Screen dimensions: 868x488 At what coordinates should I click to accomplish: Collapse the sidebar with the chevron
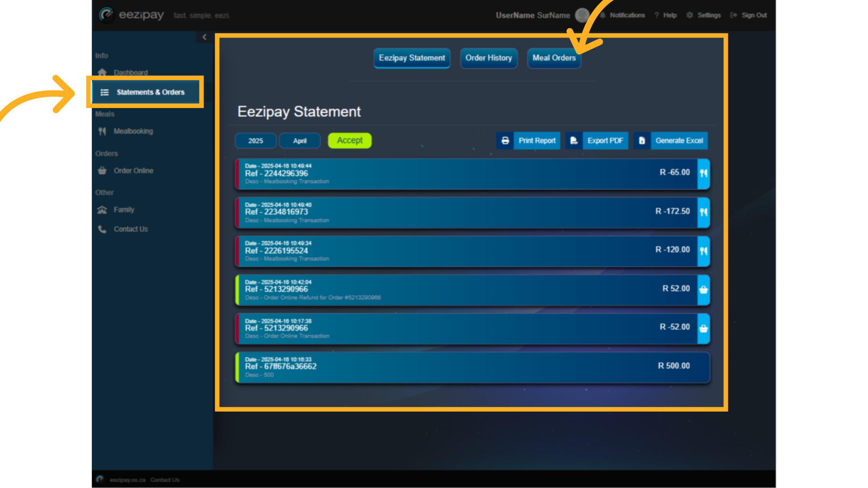pos(204,37)
